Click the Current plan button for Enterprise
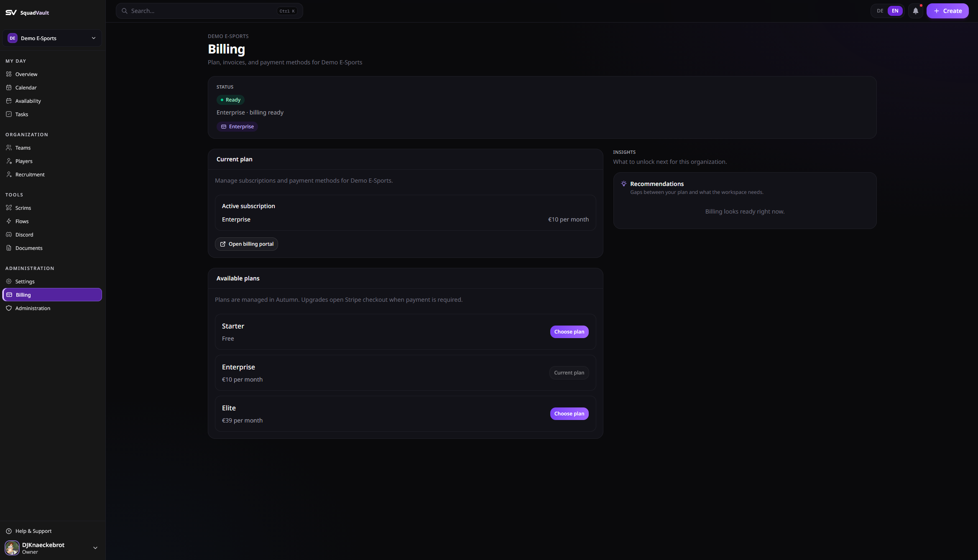978x560 pixels. 569,373
